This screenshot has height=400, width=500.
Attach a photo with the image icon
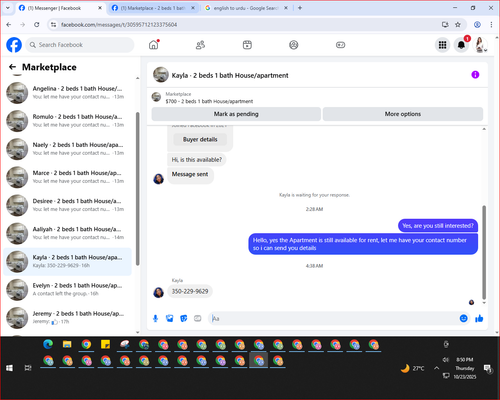170,319
